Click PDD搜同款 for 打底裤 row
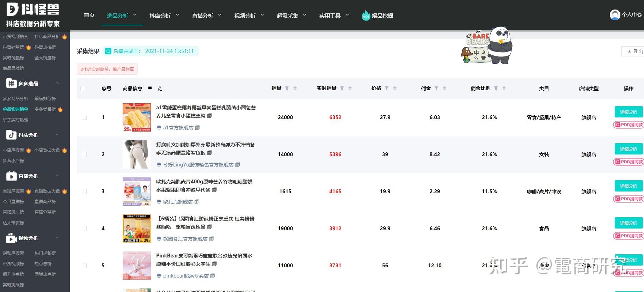 (629, 162)
